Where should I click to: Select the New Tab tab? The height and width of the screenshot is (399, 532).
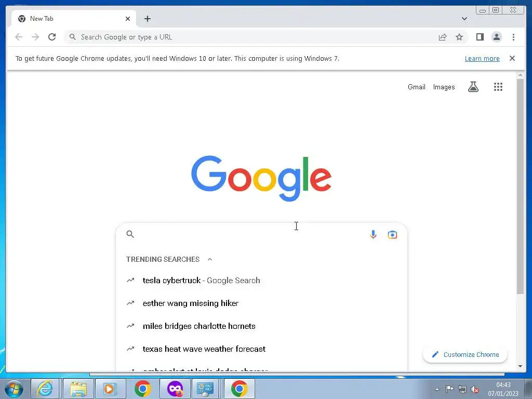pyautogui.click(x=74, y=19)
